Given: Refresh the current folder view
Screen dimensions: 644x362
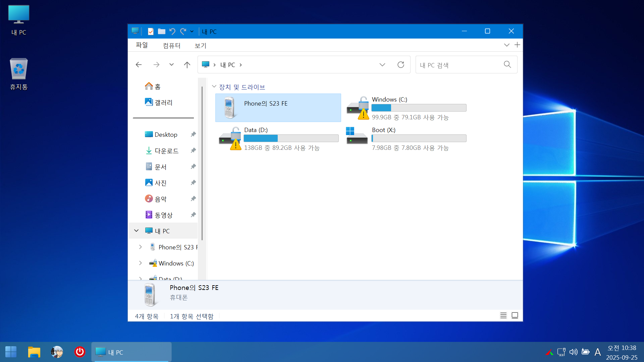Looking at the screenshot, I should pos(401,65).
